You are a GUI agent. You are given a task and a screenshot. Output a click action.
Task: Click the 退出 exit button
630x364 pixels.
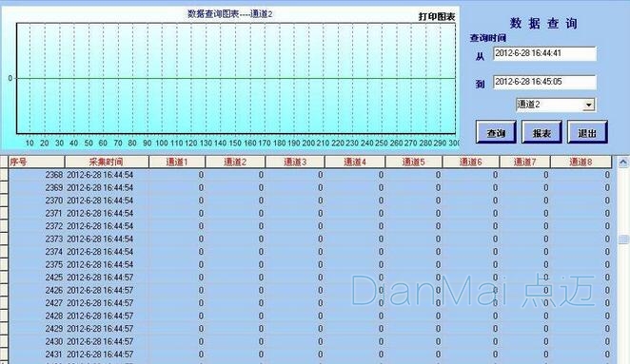(x=587, y=132)
